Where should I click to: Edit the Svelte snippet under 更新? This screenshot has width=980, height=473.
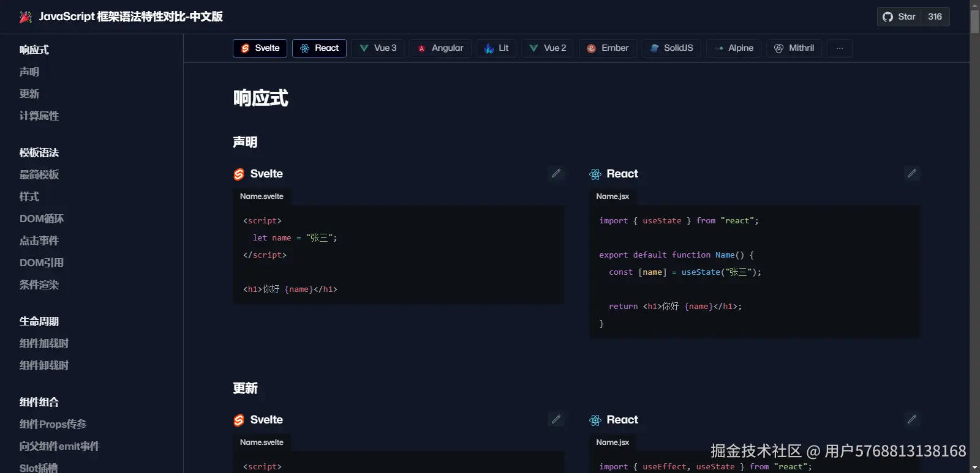[x=556, y=420]
